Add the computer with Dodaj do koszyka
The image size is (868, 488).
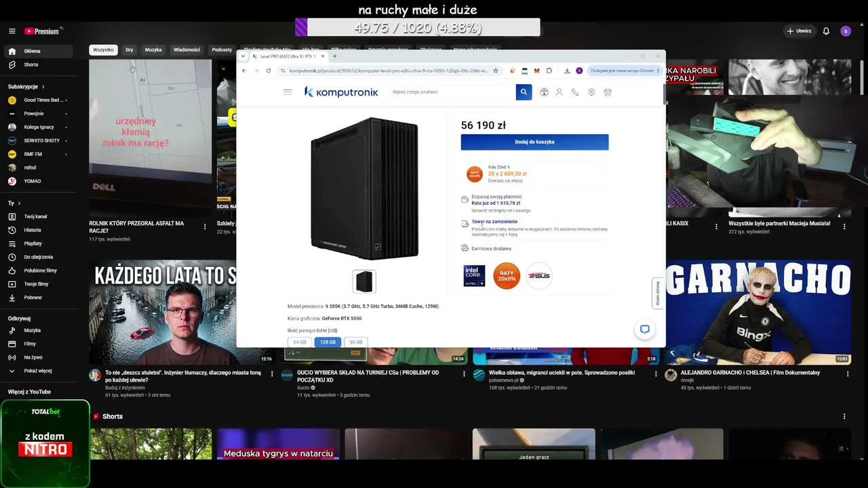click(x=534, y=142)
